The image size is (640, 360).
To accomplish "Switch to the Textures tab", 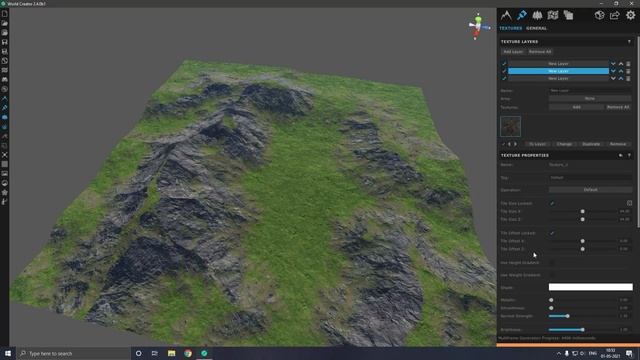I will point(511,28).
